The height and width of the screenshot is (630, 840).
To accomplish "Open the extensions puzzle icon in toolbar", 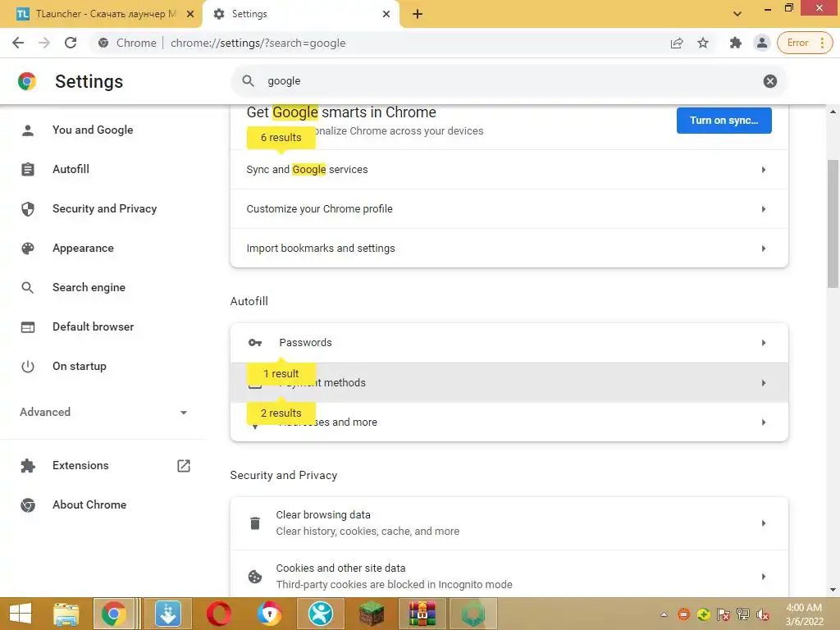I will click(x=735, y=43).
